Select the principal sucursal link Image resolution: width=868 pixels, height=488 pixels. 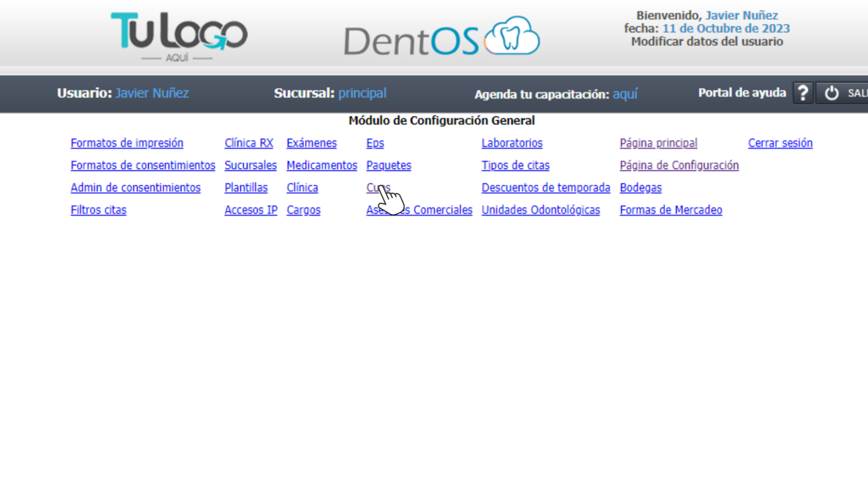pos(362,93)
